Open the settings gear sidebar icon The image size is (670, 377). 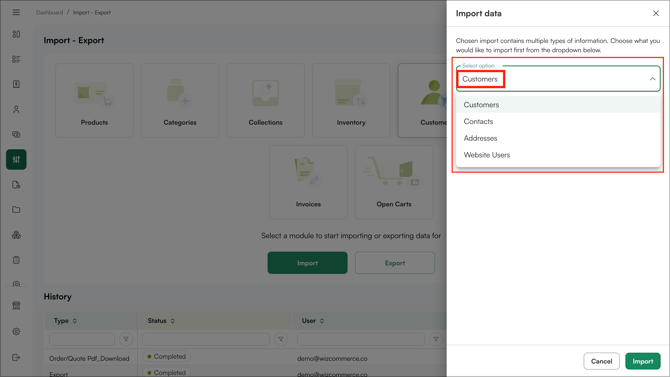(x=16, y=332)
